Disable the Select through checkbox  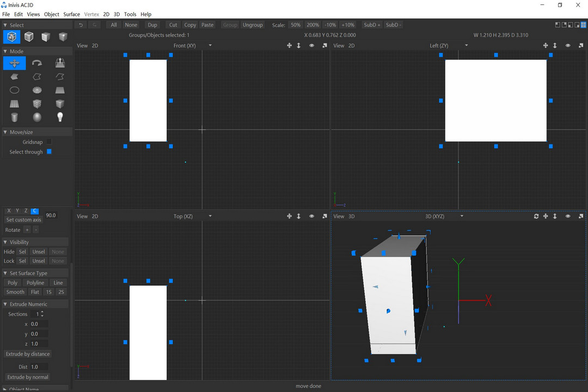[49, 152]
